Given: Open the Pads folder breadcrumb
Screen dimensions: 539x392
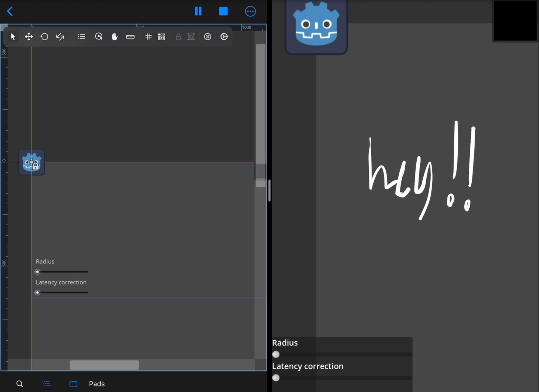Looking at the screenshot, I should point(96,384).
